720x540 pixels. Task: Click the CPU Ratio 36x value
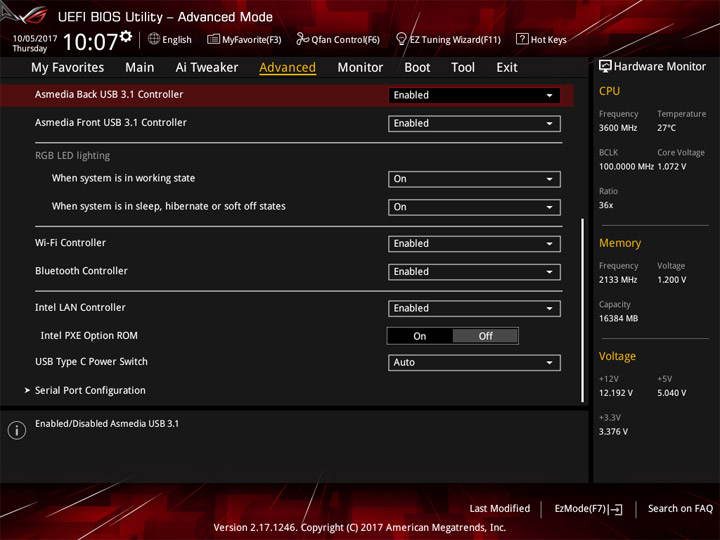[x=606, y=205]
